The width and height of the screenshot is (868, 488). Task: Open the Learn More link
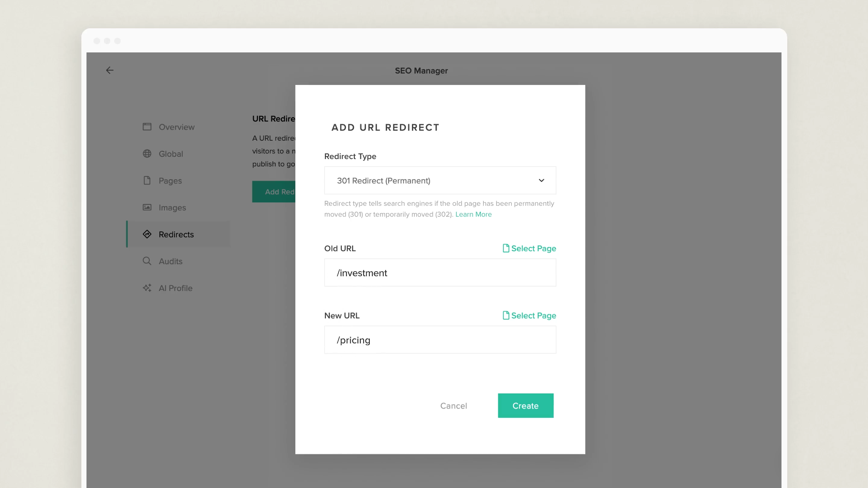[473, 214]
